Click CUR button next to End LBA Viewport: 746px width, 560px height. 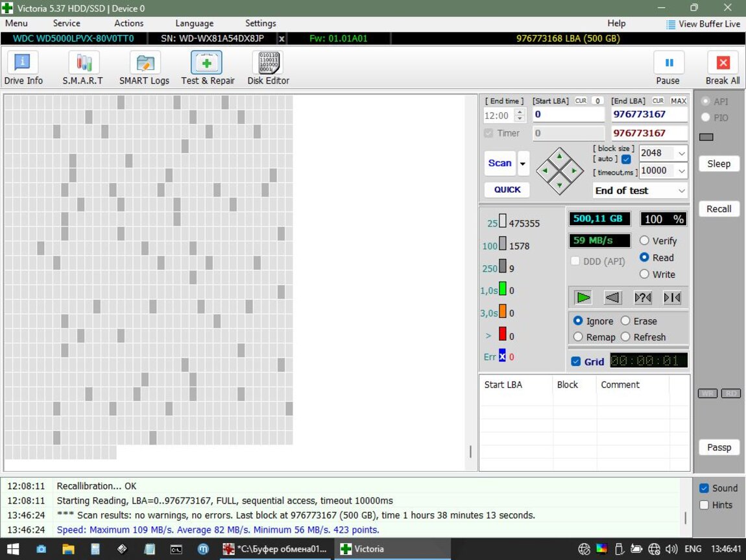tap(658, 101)
